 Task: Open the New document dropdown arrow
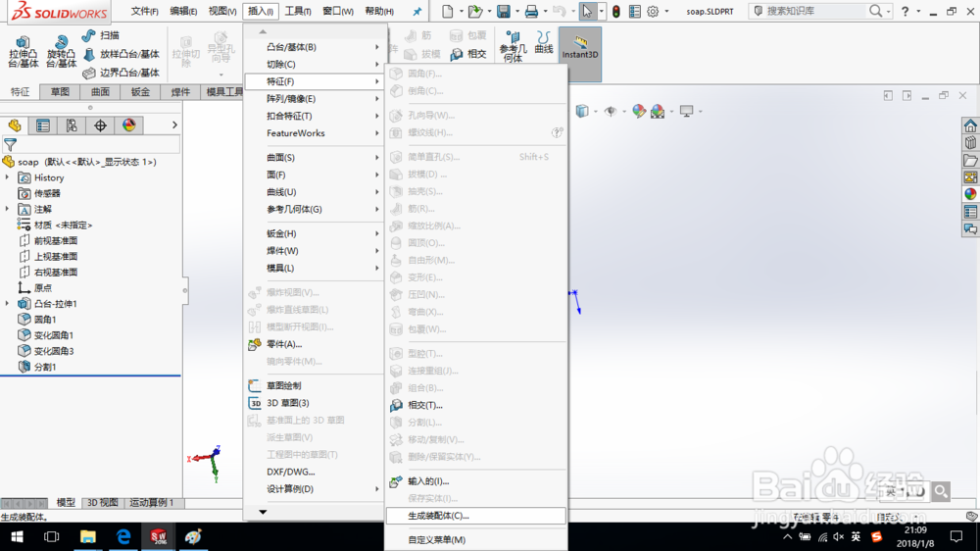point(462,11)
